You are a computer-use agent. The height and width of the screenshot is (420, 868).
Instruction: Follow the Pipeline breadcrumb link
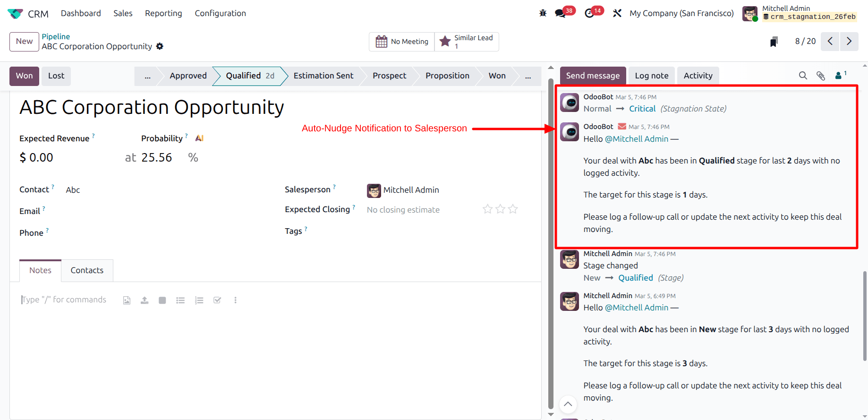click(x=56, y=36)
